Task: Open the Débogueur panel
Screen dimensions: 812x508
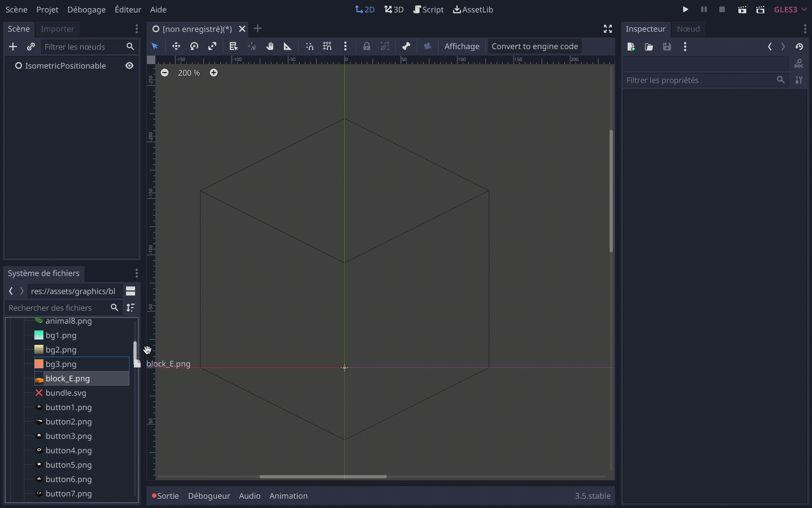Action: [209, 496]
